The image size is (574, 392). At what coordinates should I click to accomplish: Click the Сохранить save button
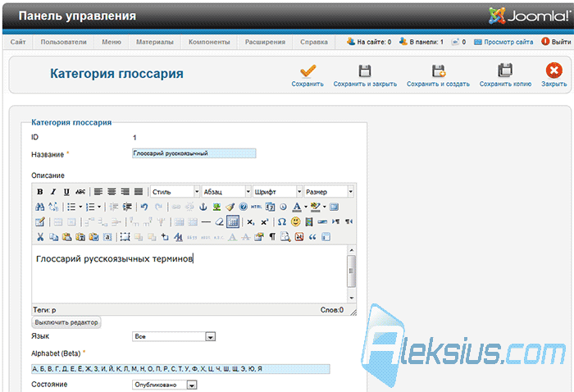[307, 75]
